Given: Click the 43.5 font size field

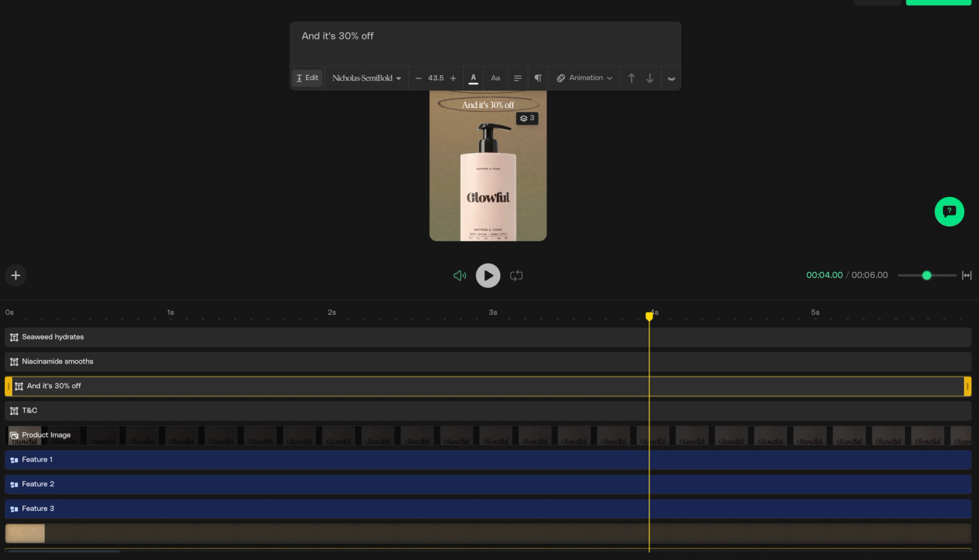Looking at the screenshot, I should pyautogui.click(x=436, y=78).
